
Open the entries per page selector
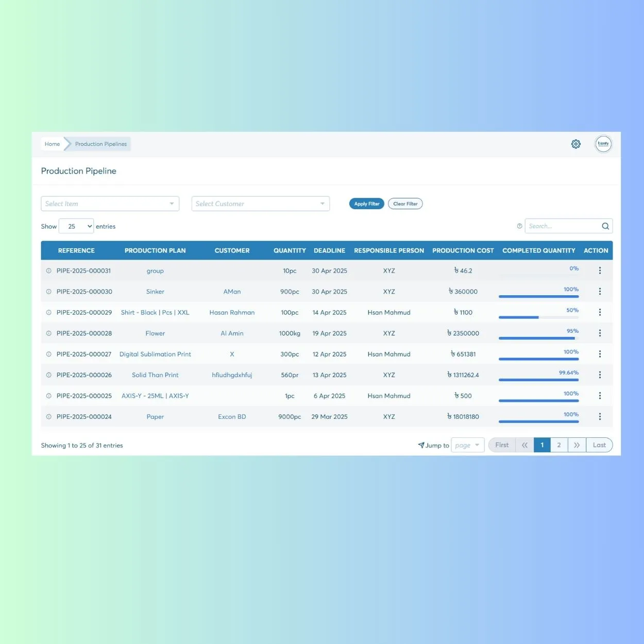(76, 226)
